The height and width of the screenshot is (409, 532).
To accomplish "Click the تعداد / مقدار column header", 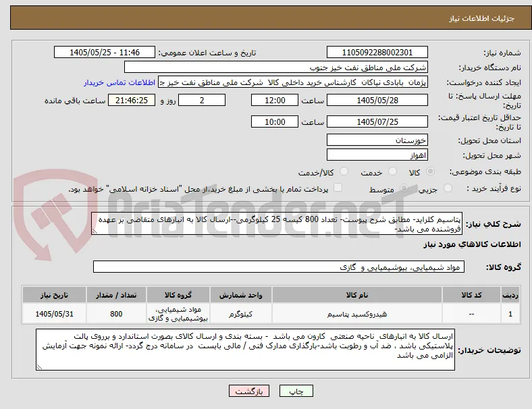I will [116, 295].
